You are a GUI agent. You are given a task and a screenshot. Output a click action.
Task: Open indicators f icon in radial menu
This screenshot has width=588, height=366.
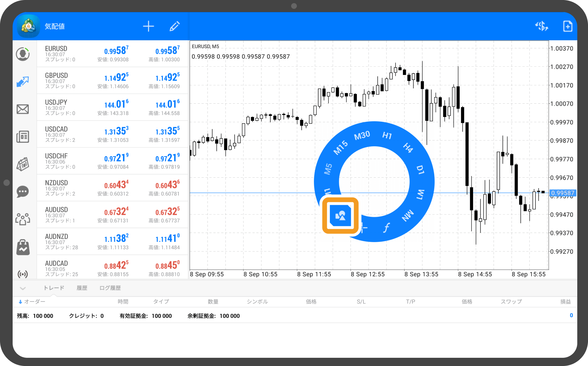387,228
